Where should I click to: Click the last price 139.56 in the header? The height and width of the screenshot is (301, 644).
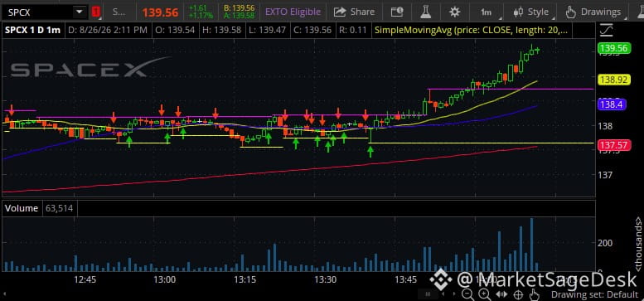click(160, 12)
